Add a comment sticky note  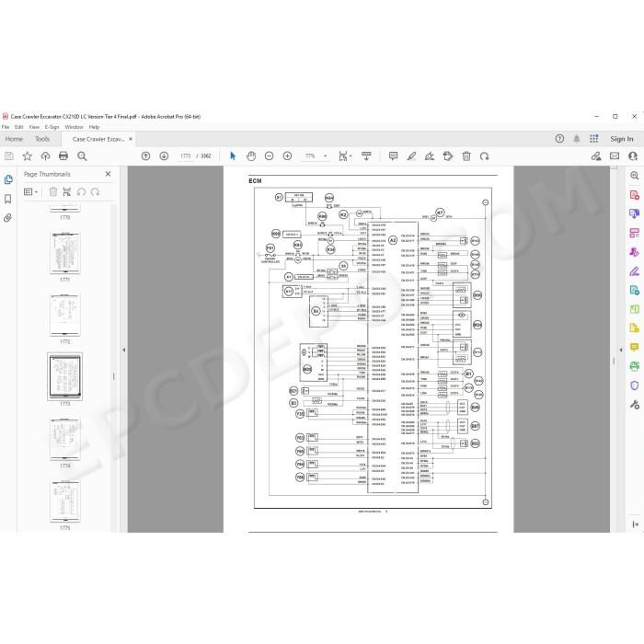[393, 156]
